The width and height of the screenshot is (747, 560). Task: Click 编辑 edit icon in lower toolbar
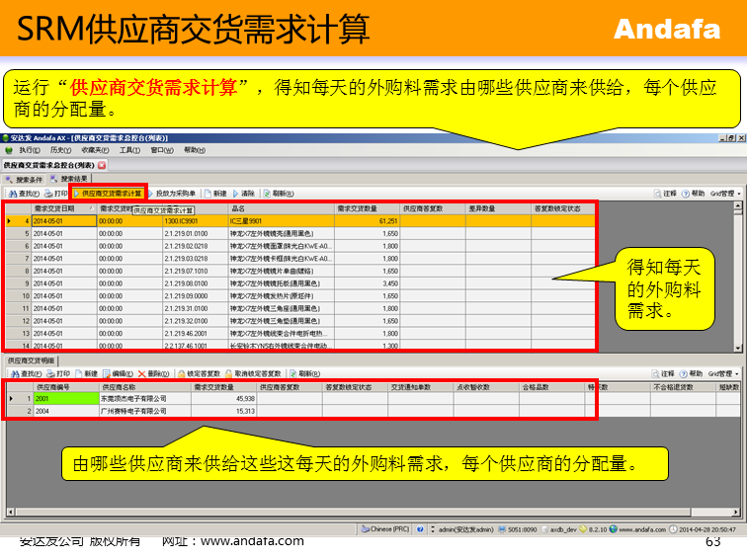pyautogui.click(x=119, y=374)
